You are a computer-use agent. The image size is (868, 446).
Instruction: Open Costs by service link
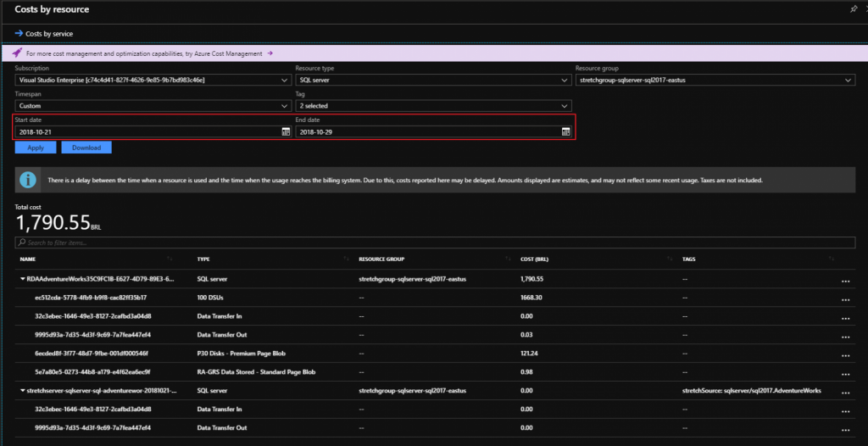[44, 34]
